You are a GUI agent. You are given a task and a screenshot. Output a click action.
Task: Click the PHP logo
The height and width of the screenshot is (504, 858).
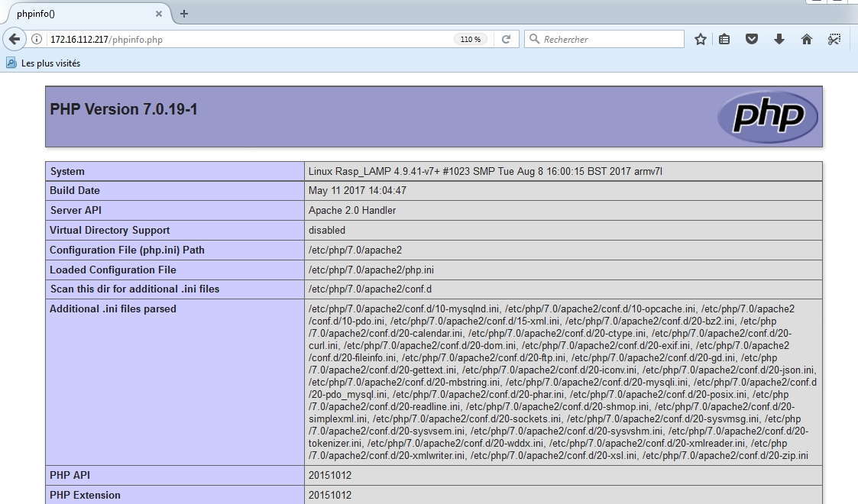pyautogui.click(x=768, y=116)
